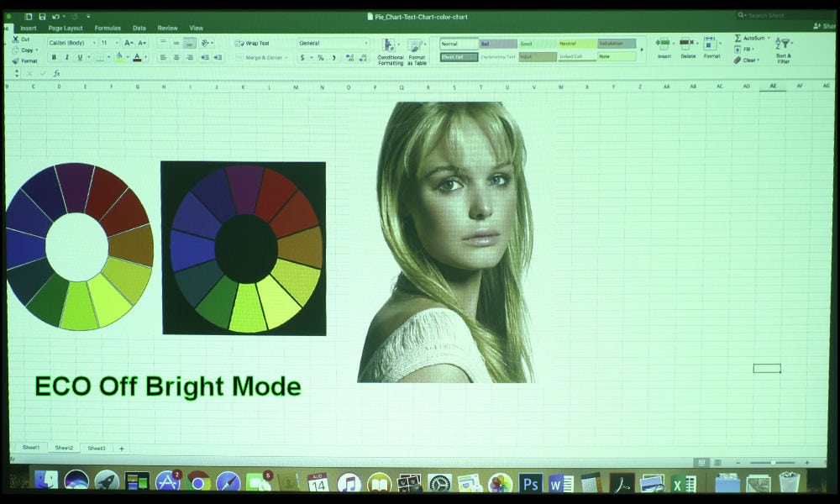Screen dimensions: 840x504
Task: Expand the cell styles gallery arrow
Action: point(642,50)
